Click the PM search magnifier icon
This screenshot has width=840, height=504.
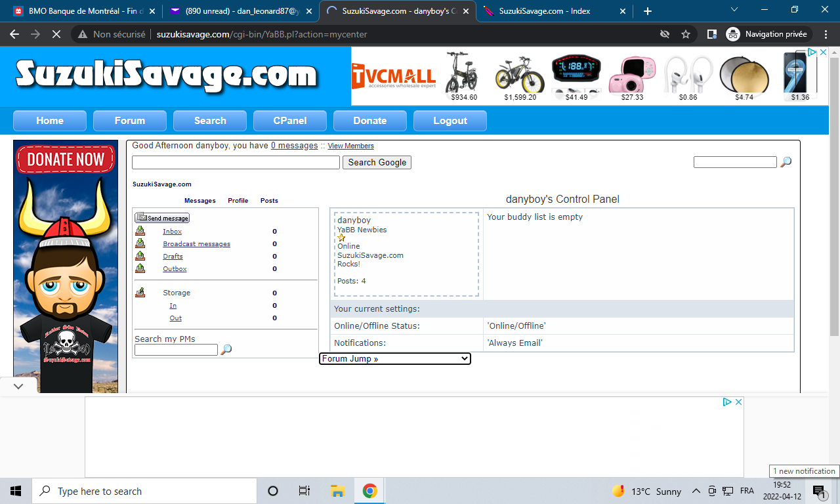point(226,350)
